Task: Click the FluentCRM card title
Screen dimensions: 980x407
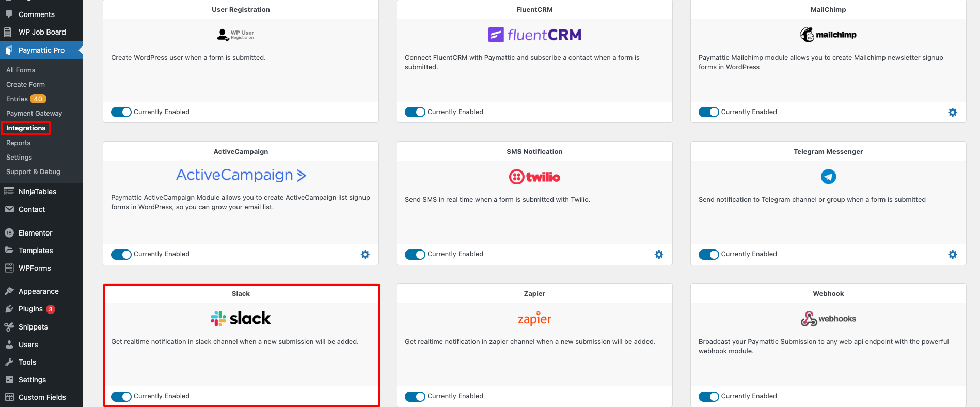Action: click(x=534, y=9)
